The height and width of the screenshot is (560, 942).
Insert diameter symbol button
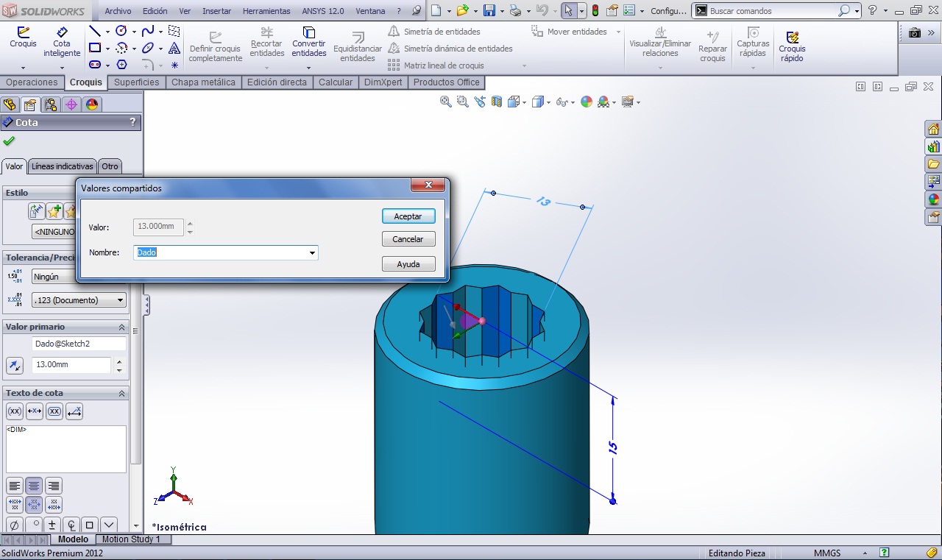[14, 525]
